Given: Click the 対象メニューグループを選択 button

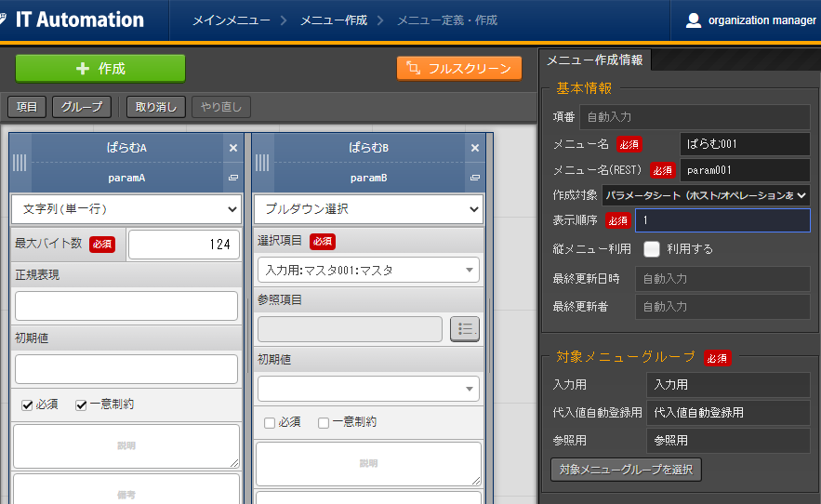Looking at the screenshot, I should [626, 469].
